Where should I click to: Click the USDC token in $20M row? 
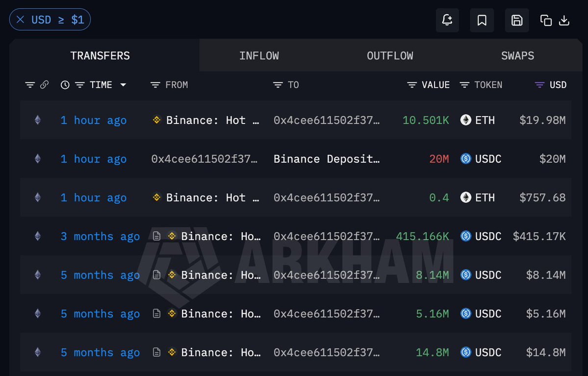pyautogui.click(x=481, y=159)
